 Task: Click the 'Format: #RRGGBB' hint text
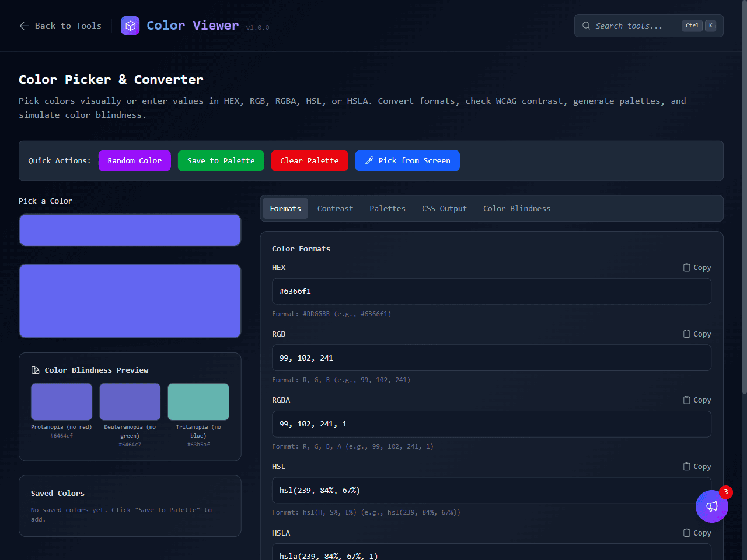[331, 314]
